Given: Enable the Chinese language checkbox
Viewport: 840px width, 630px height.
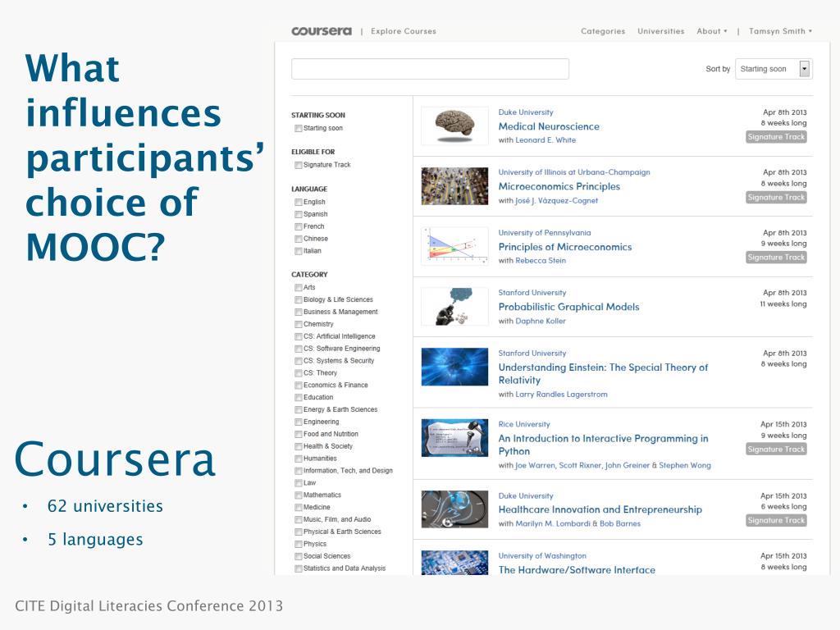Looking at the screenshot, I should tap(298, 239).
